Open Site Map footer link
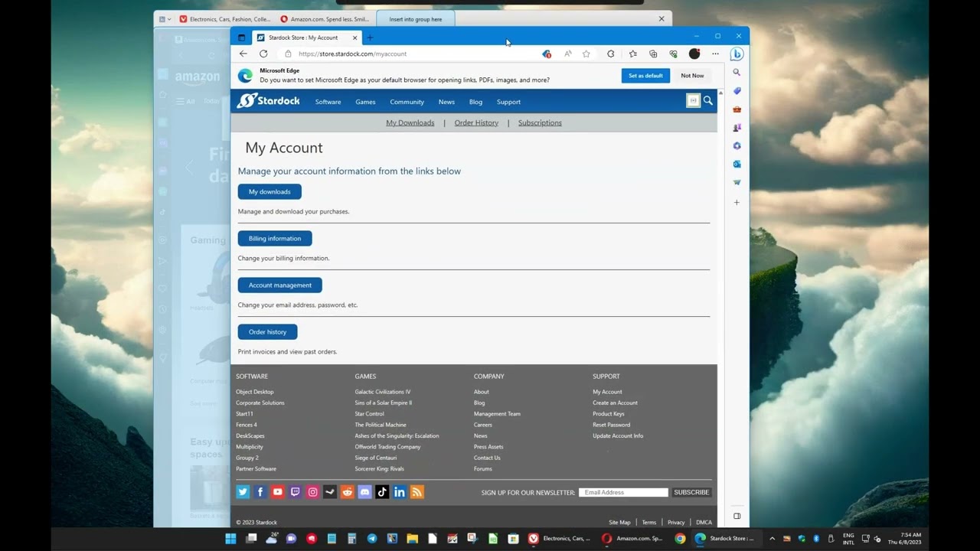Viewport: 980px width, 551px height. pyautogui.click(x=619, y=522)
